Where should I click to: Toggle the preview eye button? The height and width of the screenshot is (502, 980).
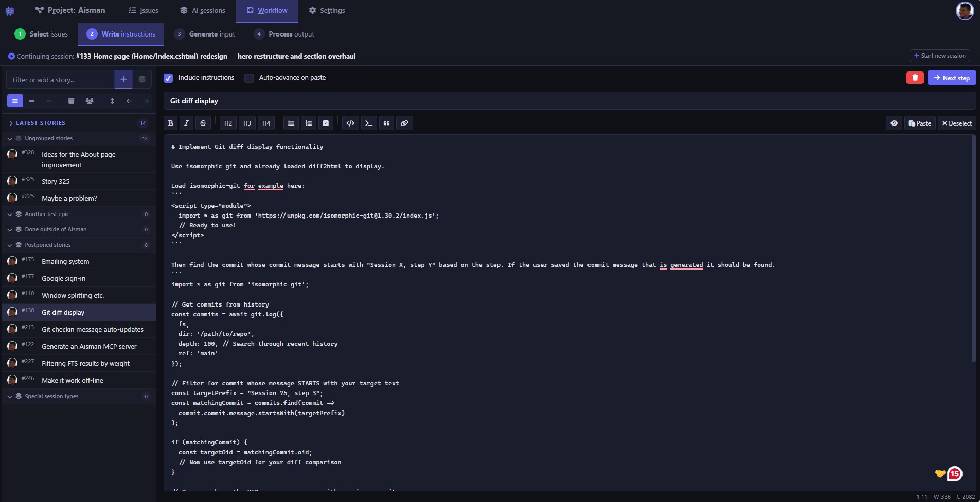[x=894, y=123]
